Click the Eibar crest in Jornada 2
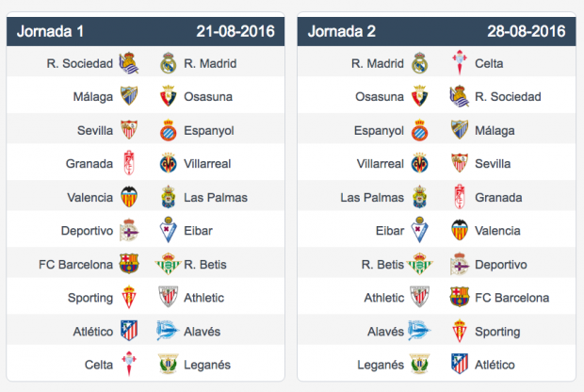Viewport: 584px width, 392px height. click(x=420, y=230)
